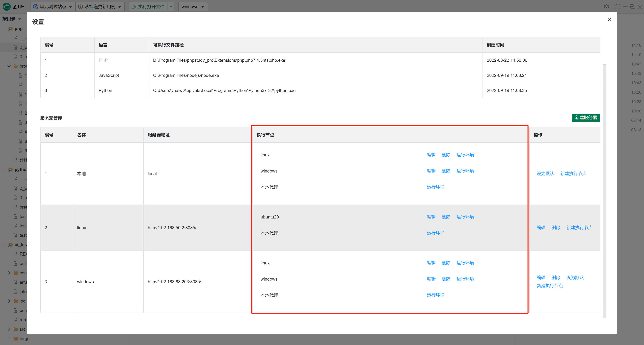Image resolution: width=644 pixels, height=345 pixels.
Task: Click the play icon on 执行打开文件
Action: [134, 7]
